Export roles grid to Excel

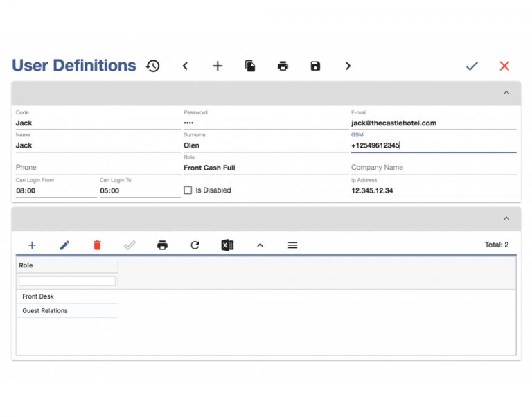click(227, 245)
